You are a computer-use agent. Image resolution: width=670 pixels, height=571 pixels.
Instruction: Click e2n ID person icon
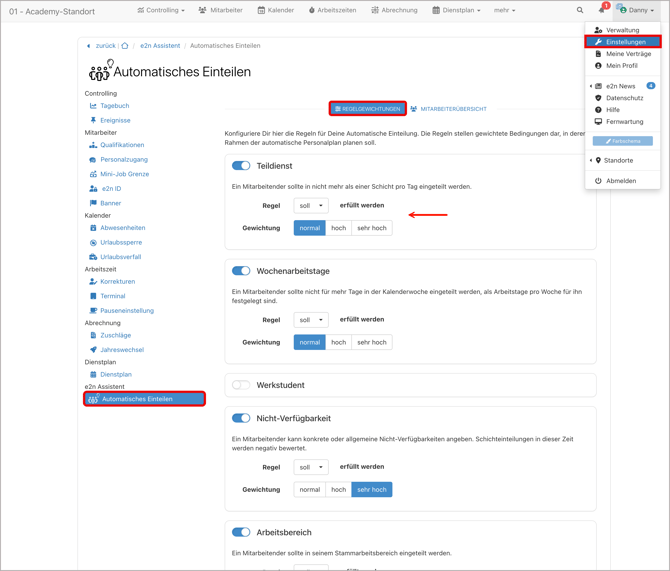93,188
